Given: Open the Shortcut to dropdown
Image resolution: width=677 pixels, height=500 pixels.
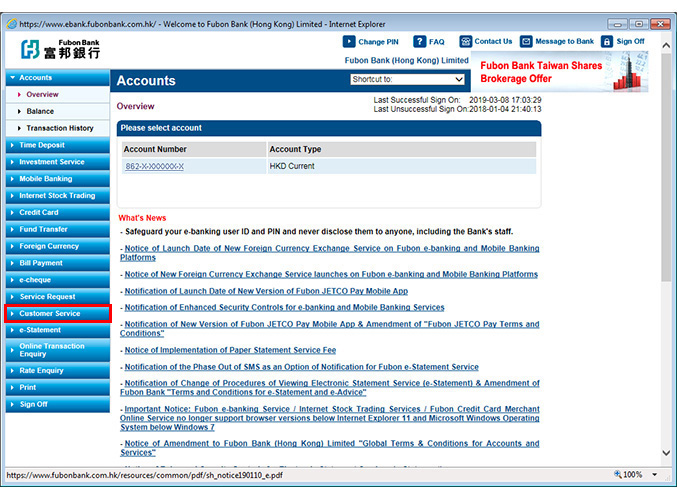Looking at the screenshot, I should point(407,79).
